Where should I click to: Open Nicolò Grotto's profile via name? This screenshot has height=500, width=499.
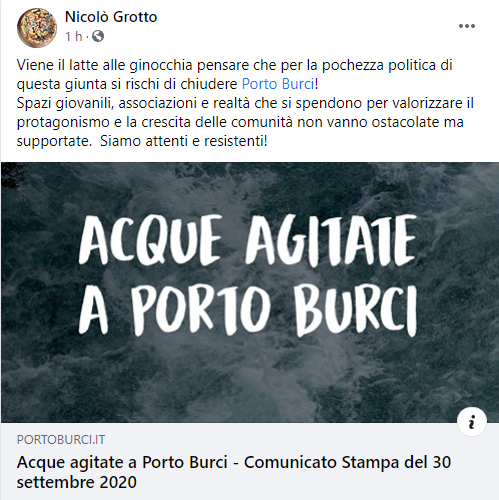111,17
